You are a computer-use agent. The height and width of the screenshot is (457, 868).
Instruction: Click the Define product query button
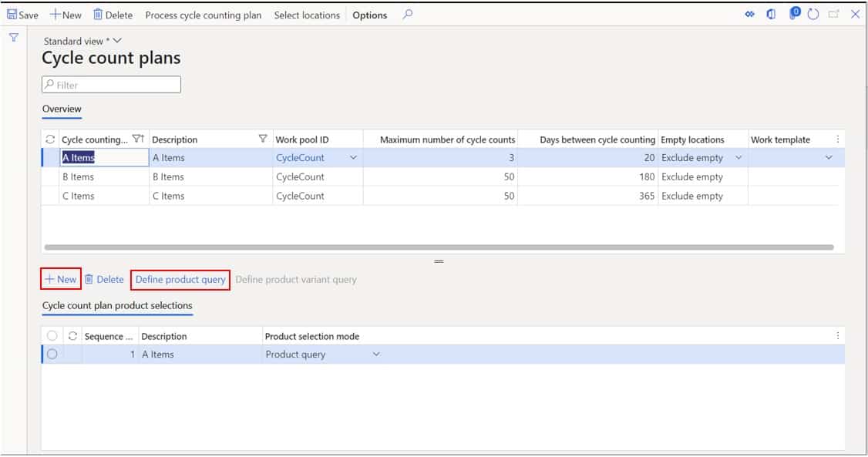pos(180,279)
